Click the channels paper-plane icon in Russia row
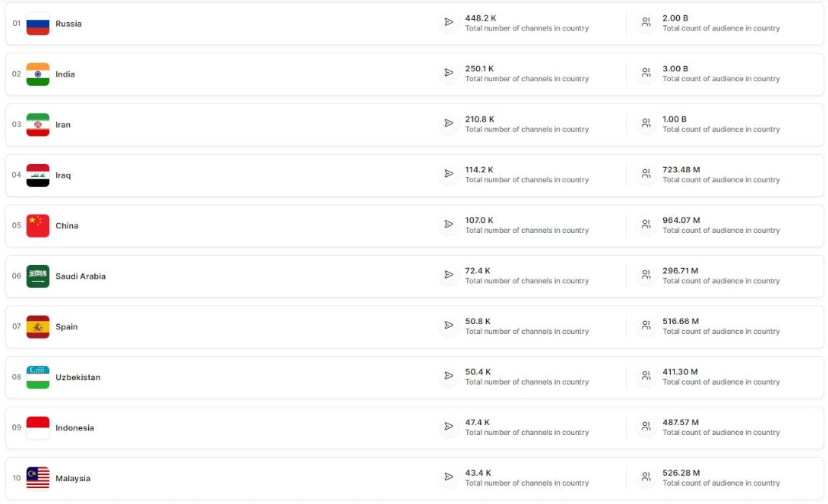Image resolution: width=828 pixels, height=504 pixels. 449,22
